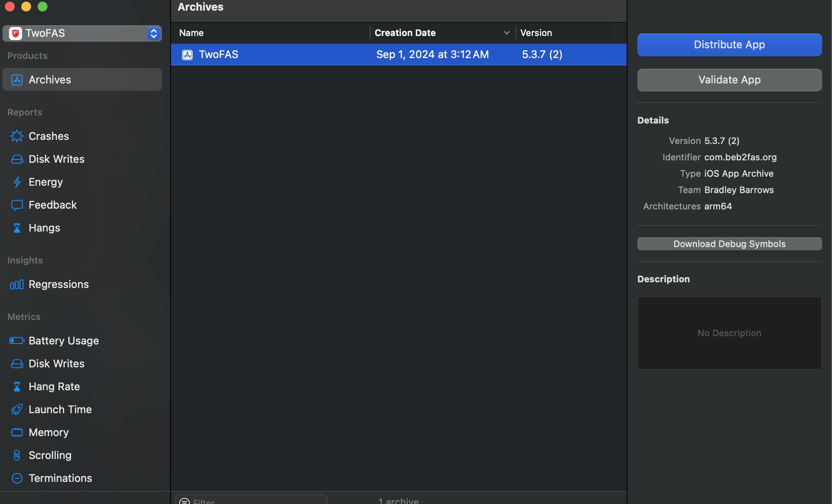Click the Type iOS App Archive value
Screen dimensions: 832x504
click(x=739, y=173)
